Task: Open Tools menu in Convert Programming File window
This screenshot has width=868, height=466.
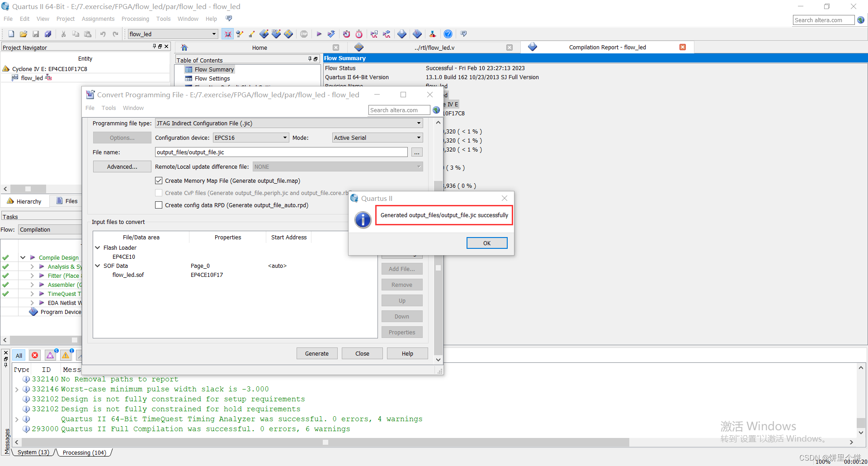Action: 108,108
